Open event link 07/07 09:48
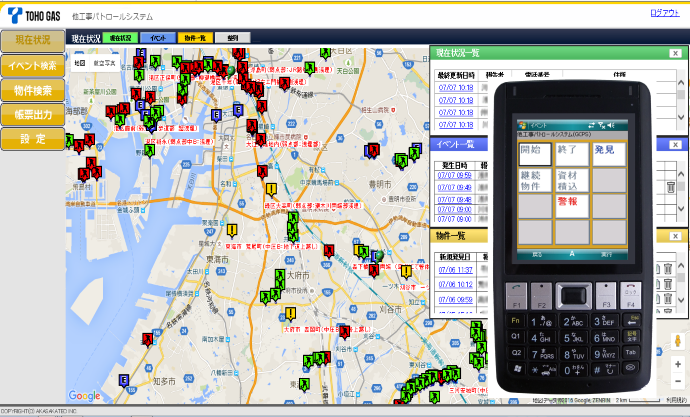The height and width of the screenshot is (417, 690). click(x=455, y=199)
